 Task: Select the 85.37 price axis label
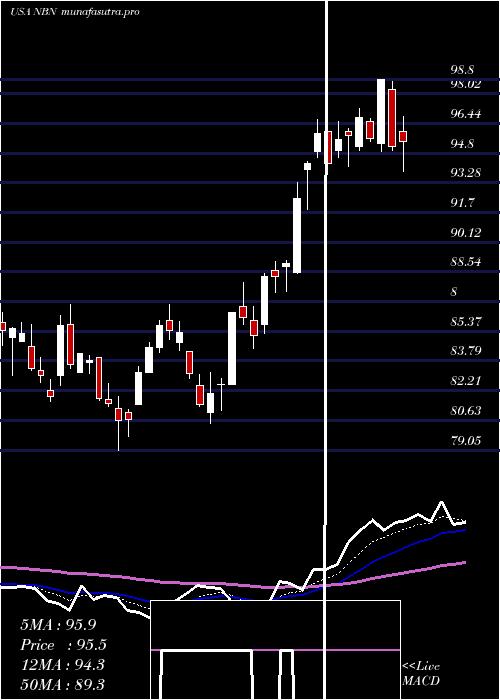click(x=466, y=321)
